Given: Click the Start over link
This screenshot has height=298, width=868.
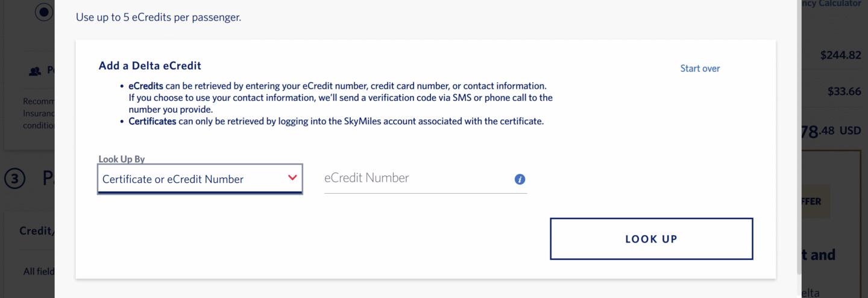Looking at the screenshot, I should coord(700,68).
